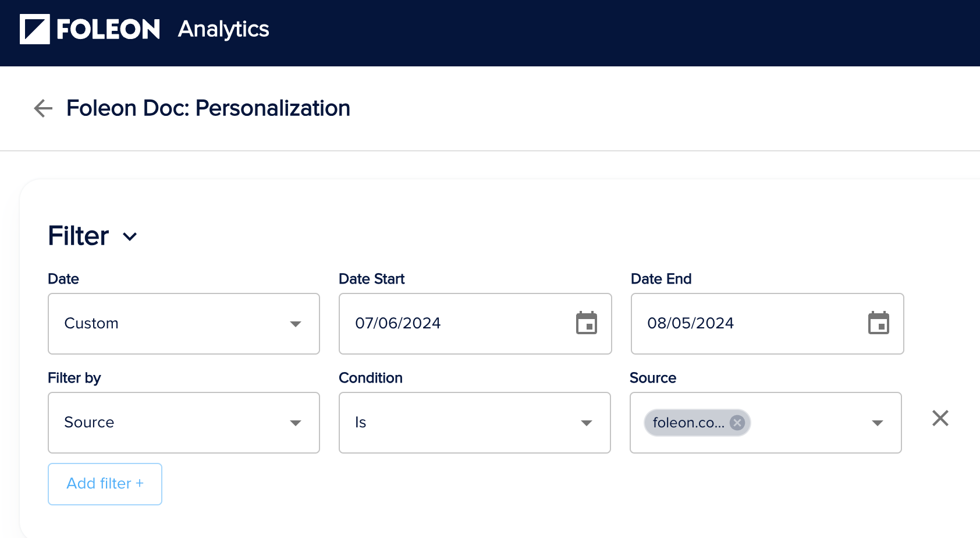Open the Date Start calendar picker
The image size is (980, 538).
[x=587, y=324]
